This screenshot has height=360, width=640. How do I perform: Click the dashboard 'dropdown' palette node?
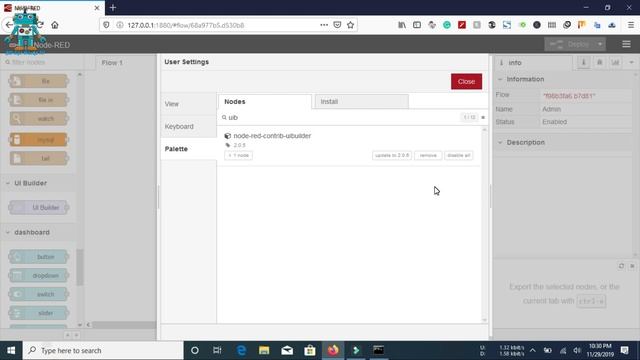(39, 276)
